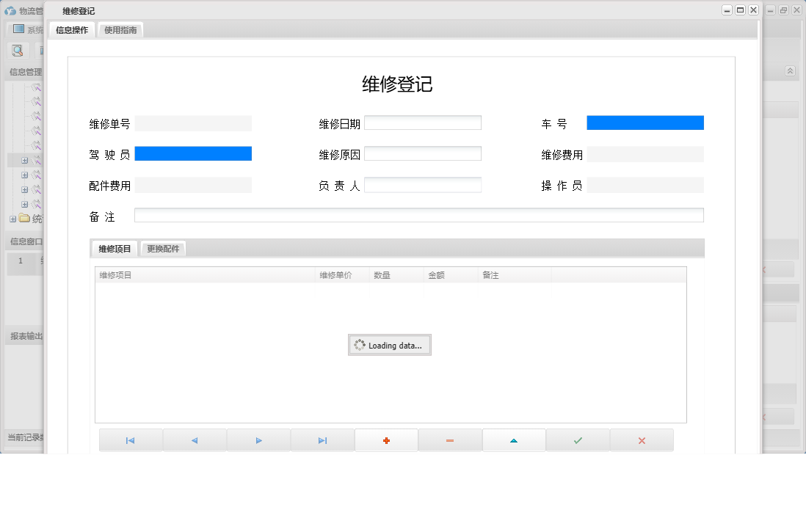Jump to the last record icon
Image resolution: width=806 pixels, height=532 pixels.
pos(322,440)
